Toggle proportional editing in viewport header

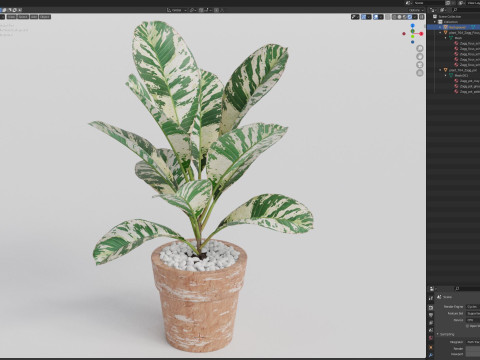click(x=217, y=10)
